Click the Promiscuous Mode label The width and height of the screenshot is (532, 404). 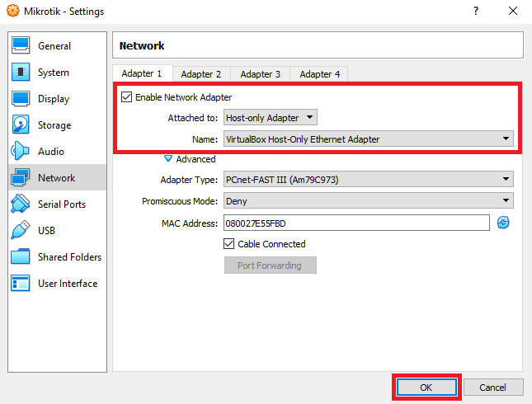coord(180,201)
